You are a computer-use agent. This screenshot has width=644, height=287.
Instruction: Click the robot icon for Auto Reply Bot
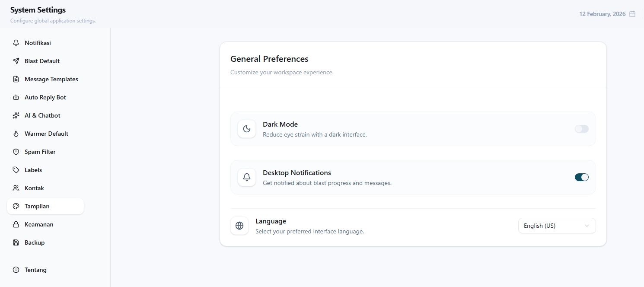16,97
